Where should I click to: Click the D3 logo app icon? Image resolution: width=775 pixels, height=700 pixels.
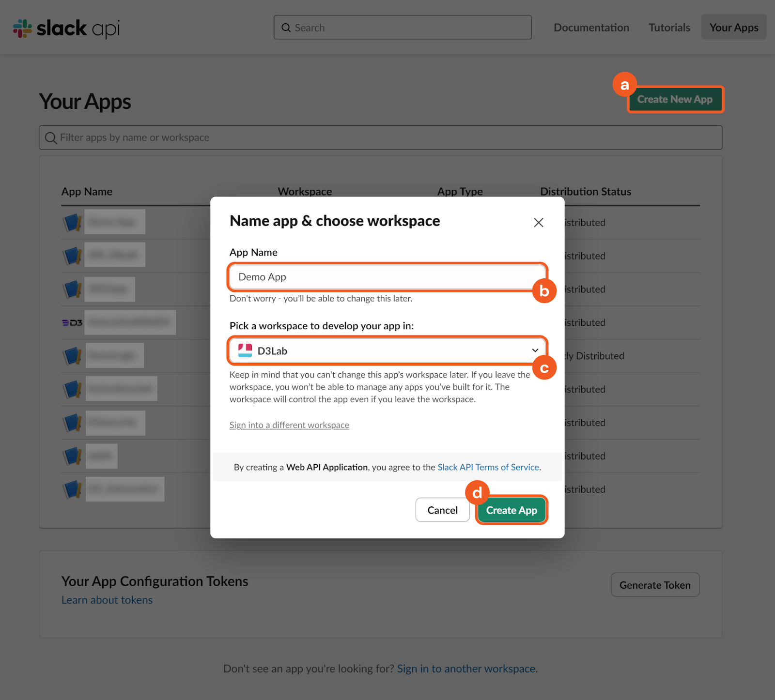tap(72, 322)
